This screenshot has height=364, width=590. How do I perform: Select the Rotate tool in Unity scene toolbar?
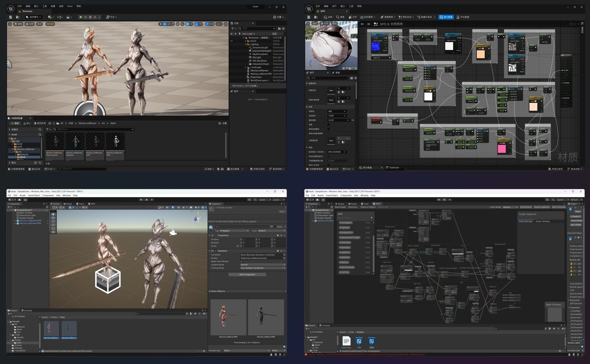(x=53, y=221)
